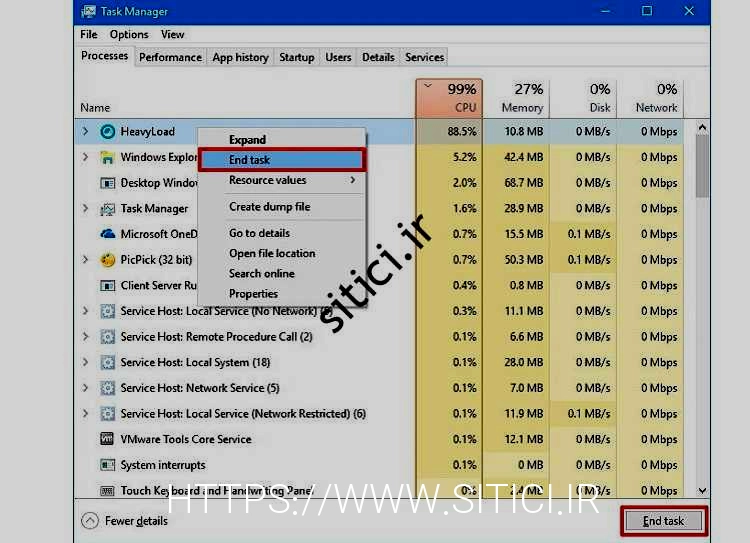Choose Go to details
Screen dimensions: 750x543
tap(282, 233)
